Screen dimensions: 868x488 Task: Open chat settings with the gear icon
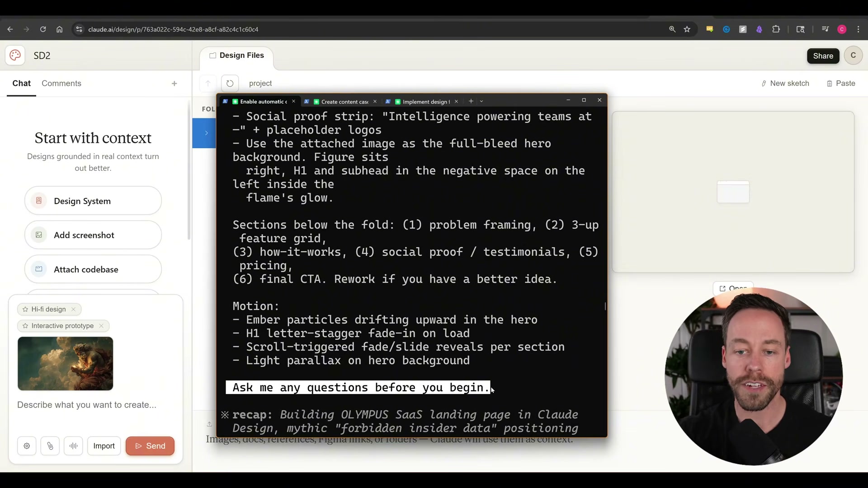pyautogui.click(x=27, y=446)
